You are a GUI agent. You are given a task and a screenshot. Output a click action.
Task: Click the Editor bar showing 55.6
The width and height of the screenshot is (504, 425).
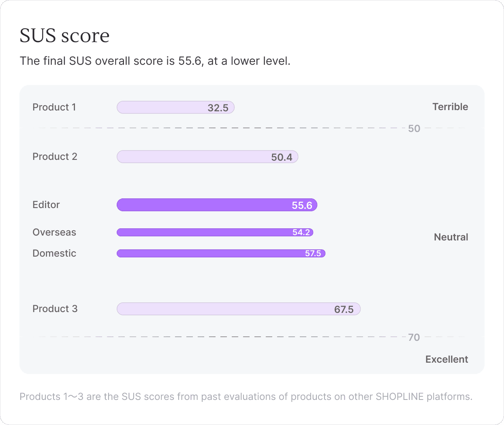point(217,205)
